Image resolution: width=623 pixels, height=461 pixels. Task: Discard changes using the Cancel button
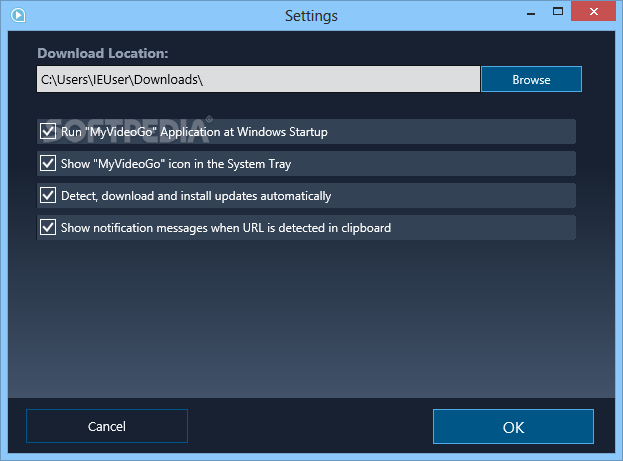click(x=107, y=426)
